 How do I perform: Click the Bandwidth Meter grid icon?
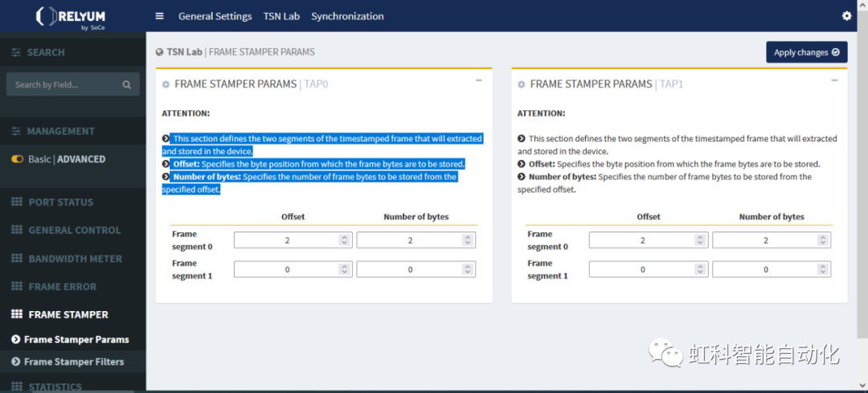(17, 259)
